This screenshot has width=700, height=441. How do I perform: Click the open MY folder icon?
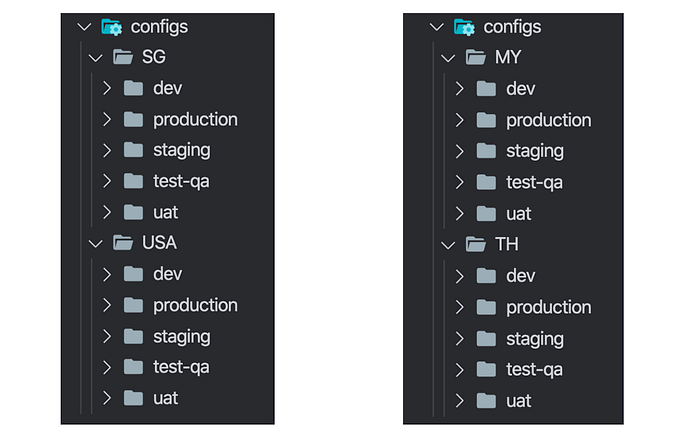coord(476,58)
